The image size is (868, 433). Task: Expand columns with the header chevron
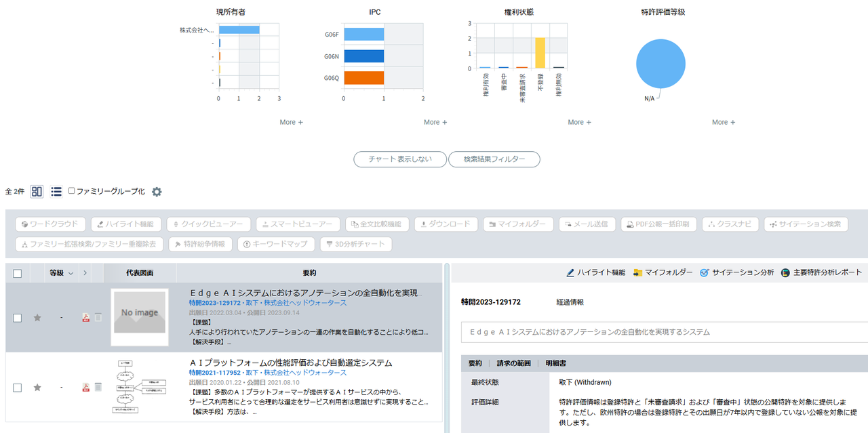[85, 273]
